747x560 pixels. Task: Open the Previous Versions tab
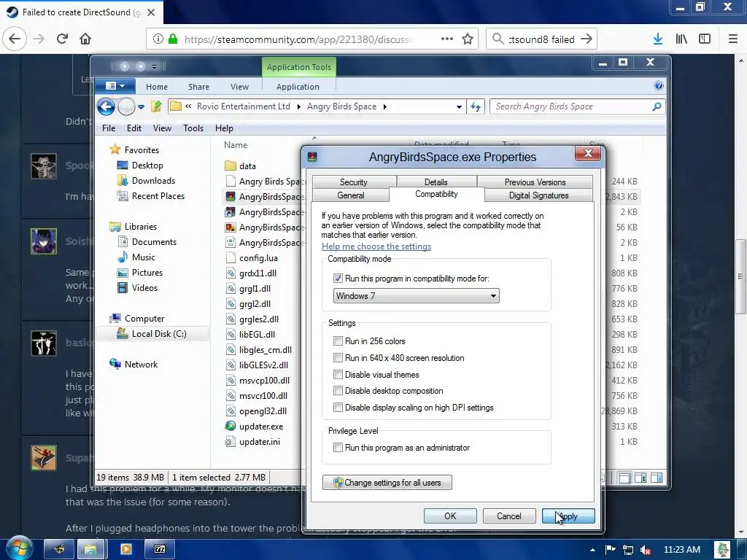[x=535, y=182]
